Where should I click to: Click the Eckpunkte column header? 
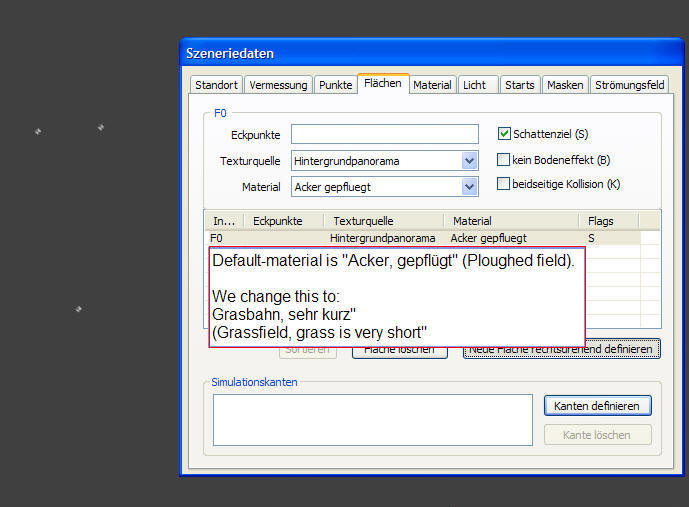pos(283,221)
